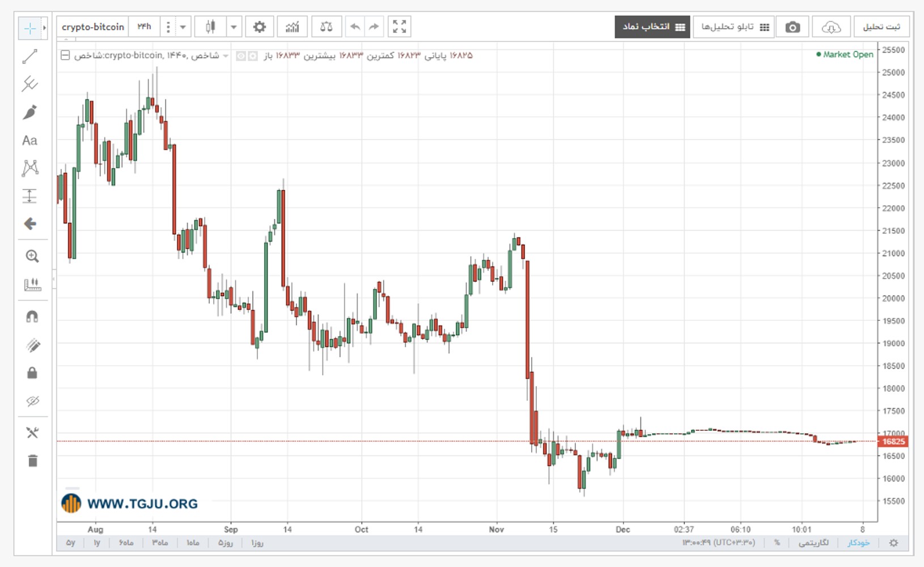
Task: Select the trend line drawing tool
Action: pyautogui.click(x=29, y=56)
